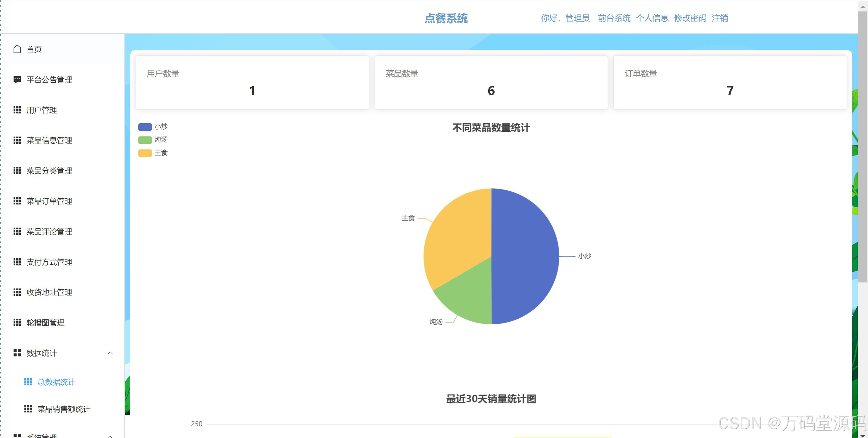Click the grid icon beside 支付方式管理
Viewport: 868px width, 438px height.
click(17, 262)
